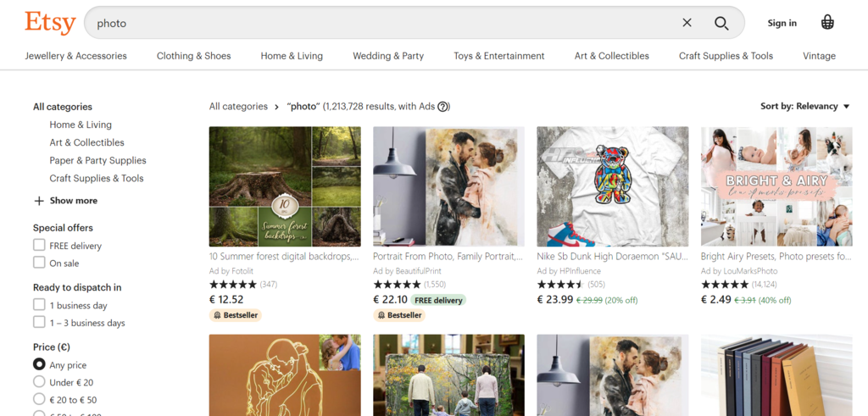Open 10 Summer forest digital backdrops title
This screenshot has width=868, height=416.
tap(284, 257)
